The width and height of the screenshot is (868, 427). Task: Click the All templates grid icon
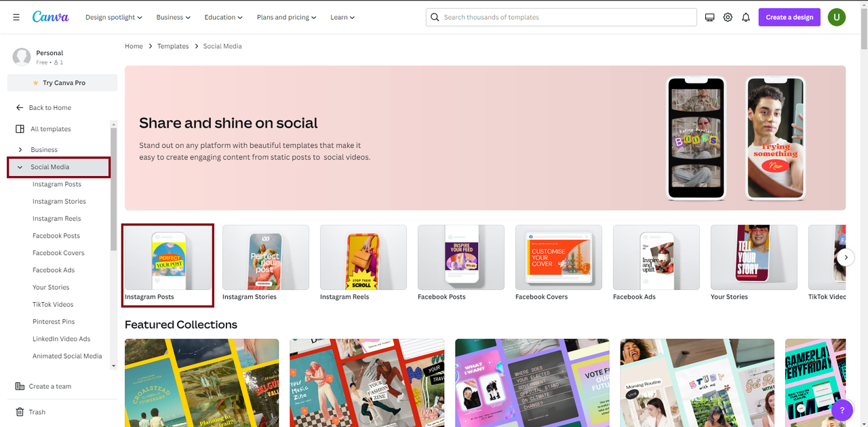[x=20, y=129]
